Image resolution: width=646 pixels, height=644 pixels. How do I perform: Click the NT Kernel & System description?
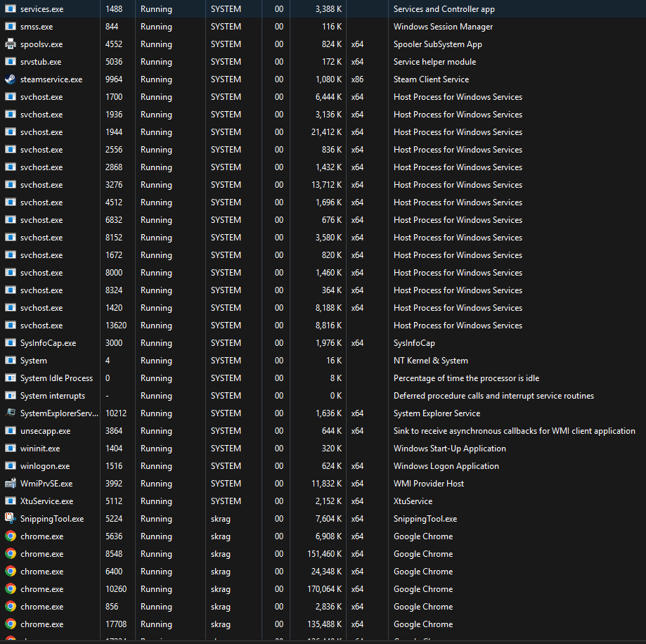(430, 361)
